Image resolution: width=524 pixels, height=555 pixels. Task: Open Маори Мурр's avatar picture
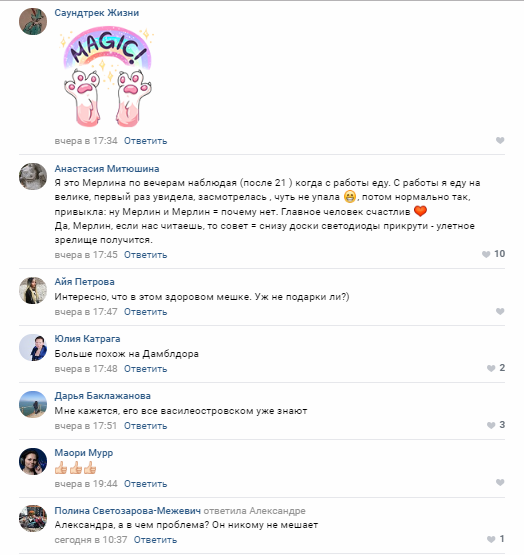click(x=33, y=462)
